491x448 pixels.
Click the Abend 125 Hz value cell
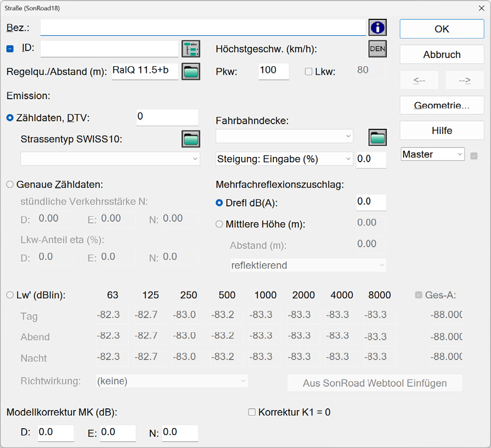click(150, 337)
